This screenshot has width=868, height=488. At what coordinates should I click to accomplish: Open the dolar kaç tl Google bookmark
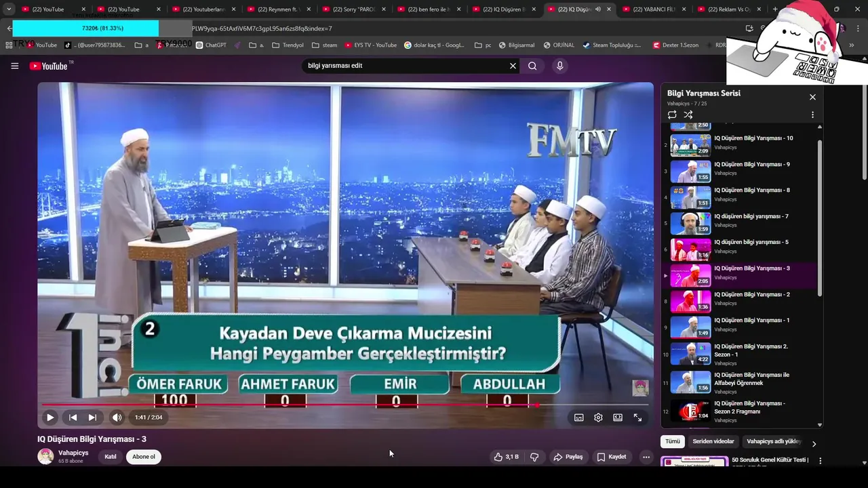tap(435, 45)
